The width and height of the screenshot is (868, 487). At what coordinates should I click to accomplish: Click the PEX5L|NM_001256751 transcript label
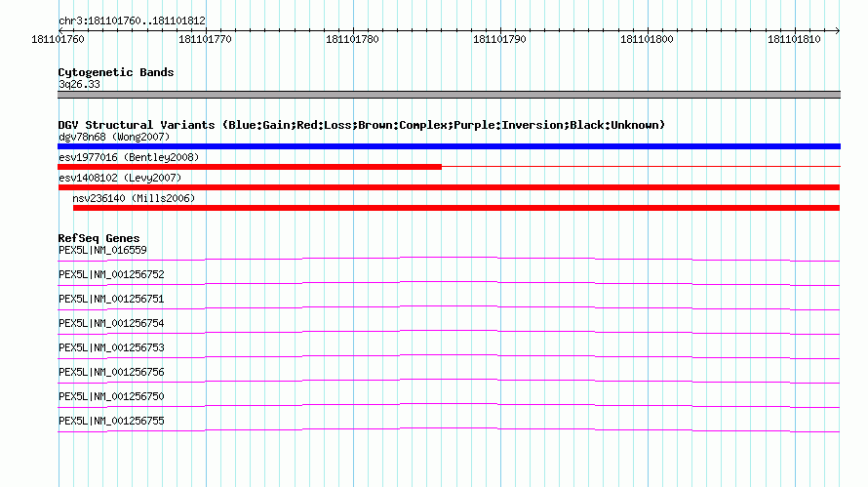111,299
